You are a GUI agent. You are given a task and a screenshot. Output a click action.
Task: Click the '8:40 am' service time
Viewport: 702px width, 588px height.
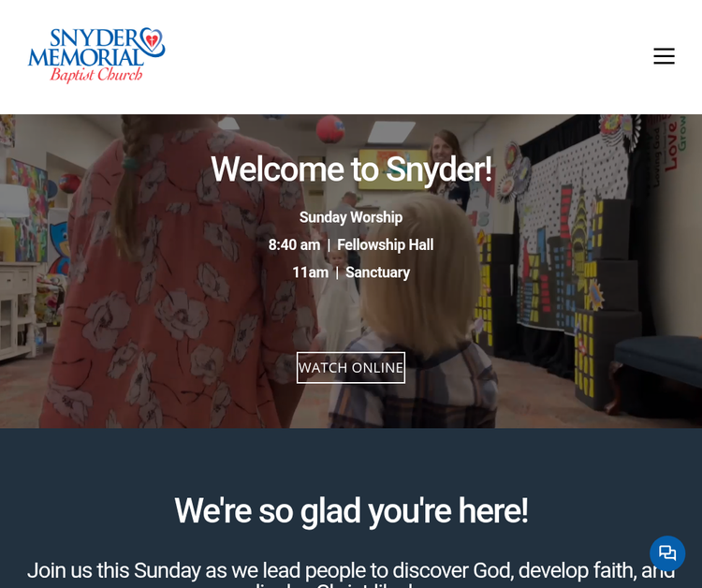[x=294, y=245]
